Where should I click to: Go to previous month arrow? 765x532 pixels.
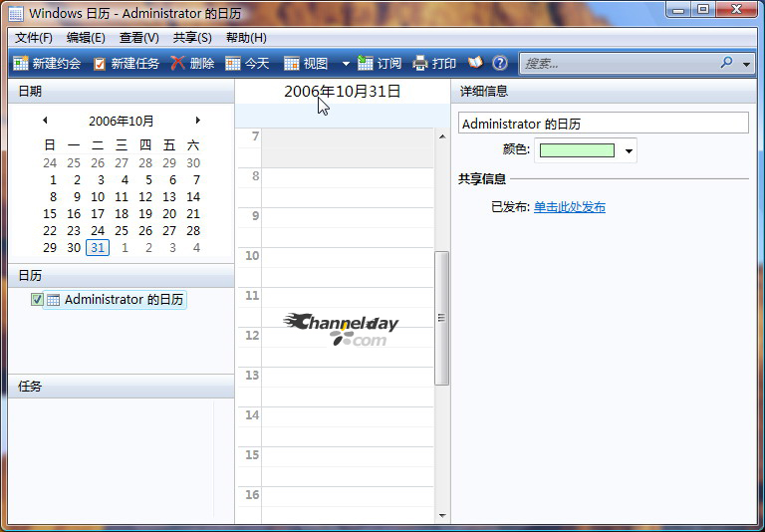(x=45, y=121)
